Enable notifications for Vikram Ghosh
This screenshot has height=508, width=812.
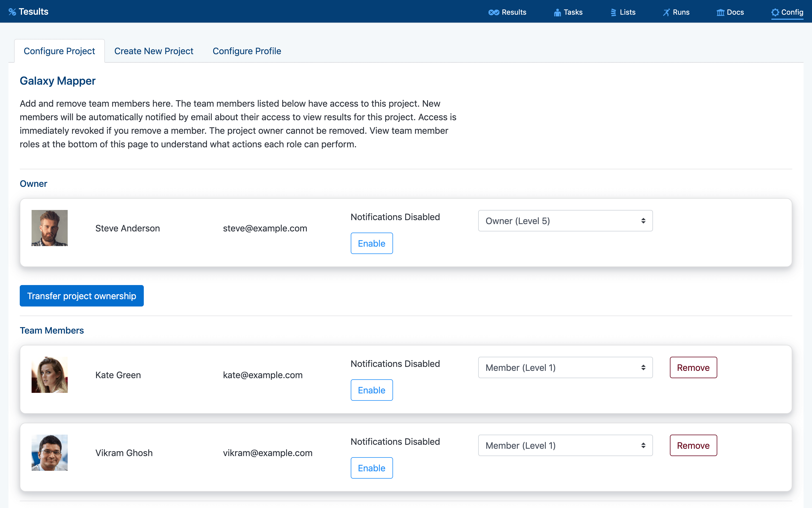click(371, 468)
